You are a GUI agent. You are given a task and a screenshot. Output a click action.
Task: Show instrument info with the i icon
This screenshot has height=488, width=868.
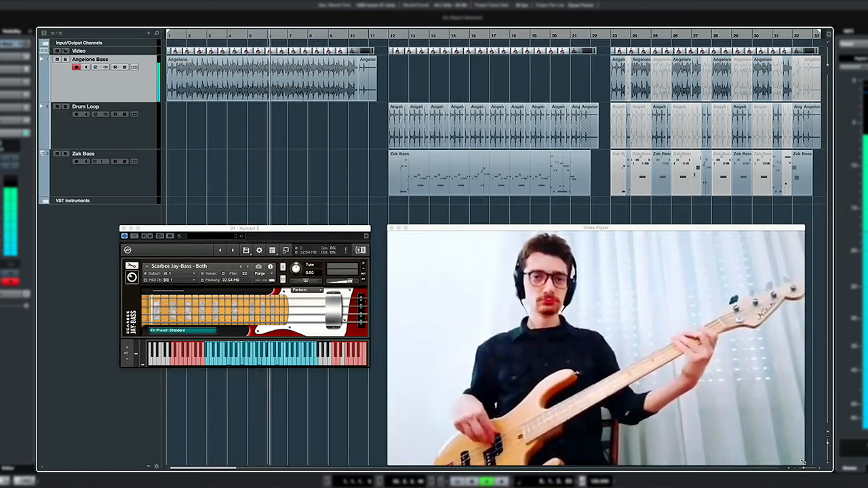[270, 266]
